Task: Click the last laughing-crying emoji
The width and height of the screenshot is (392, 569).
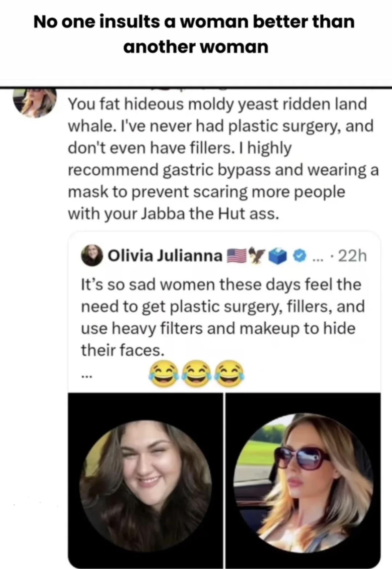Action: tap(230, 374)
